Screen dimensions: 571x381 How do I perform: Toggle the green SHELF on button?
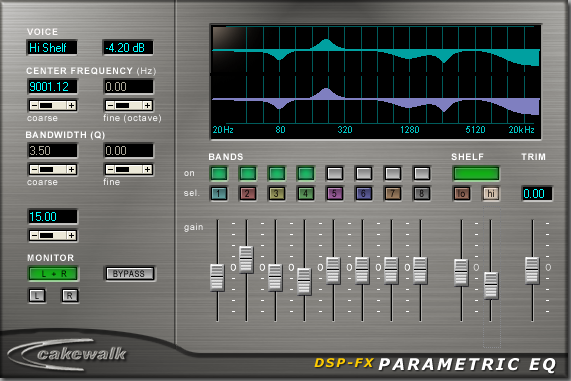click(476, 173)
